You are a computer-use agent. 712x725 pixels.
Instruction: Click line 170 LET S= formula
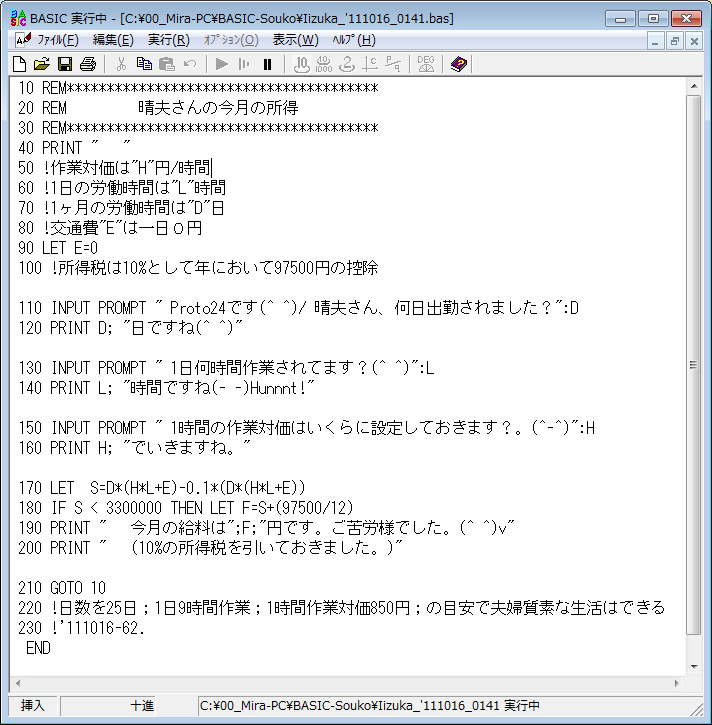tap(162, 488)
